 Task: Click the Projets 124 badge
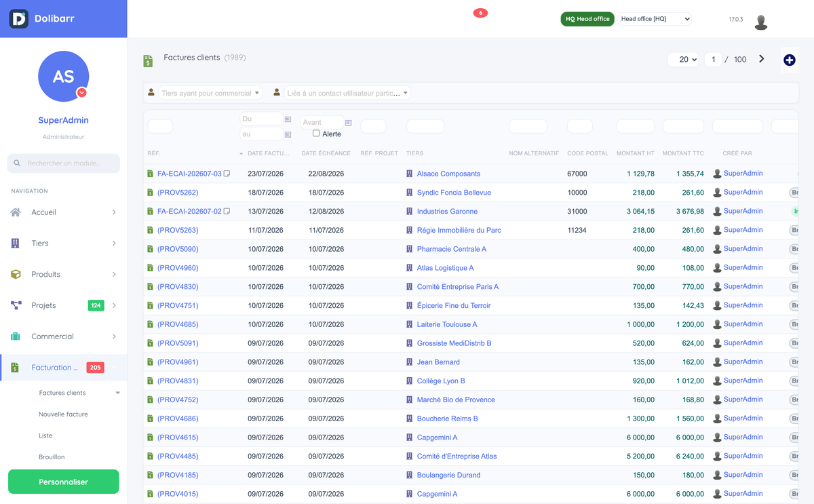(x=96, y=305)
